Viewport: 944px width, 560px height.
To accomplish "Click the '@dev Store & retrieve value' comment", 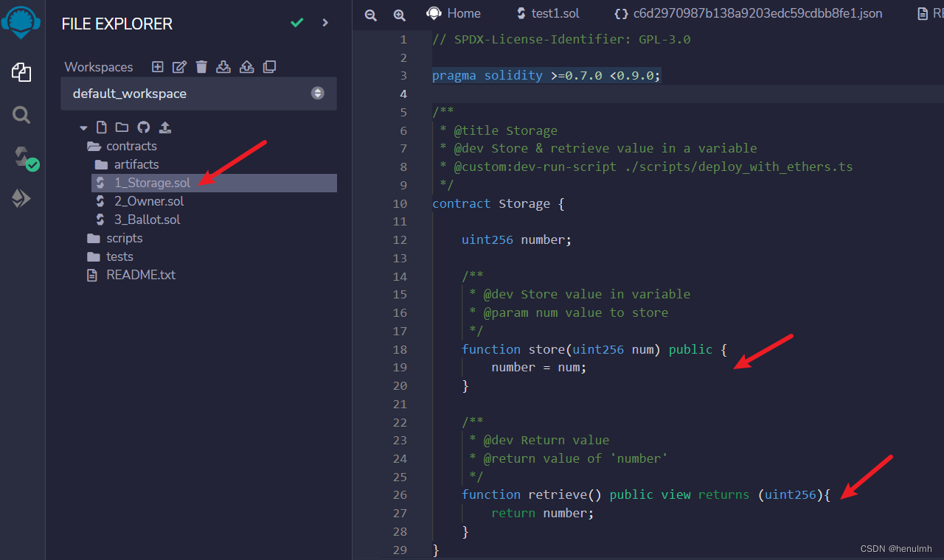I will click(598, 148).
